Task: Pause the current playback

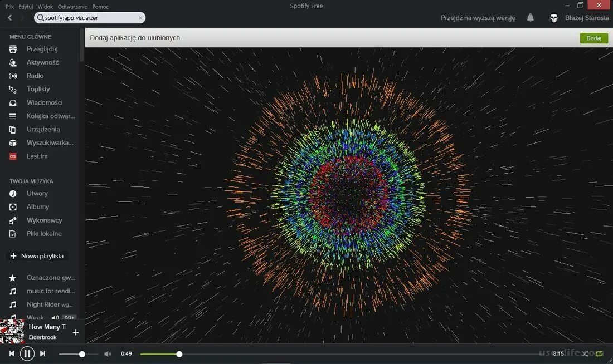Action: coord(27,354)
